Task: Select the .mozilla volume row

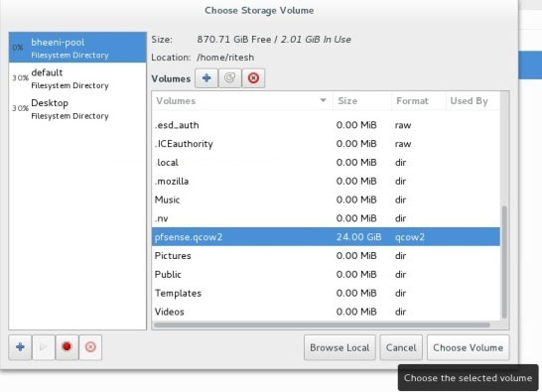Action: (x=326, y=182)
